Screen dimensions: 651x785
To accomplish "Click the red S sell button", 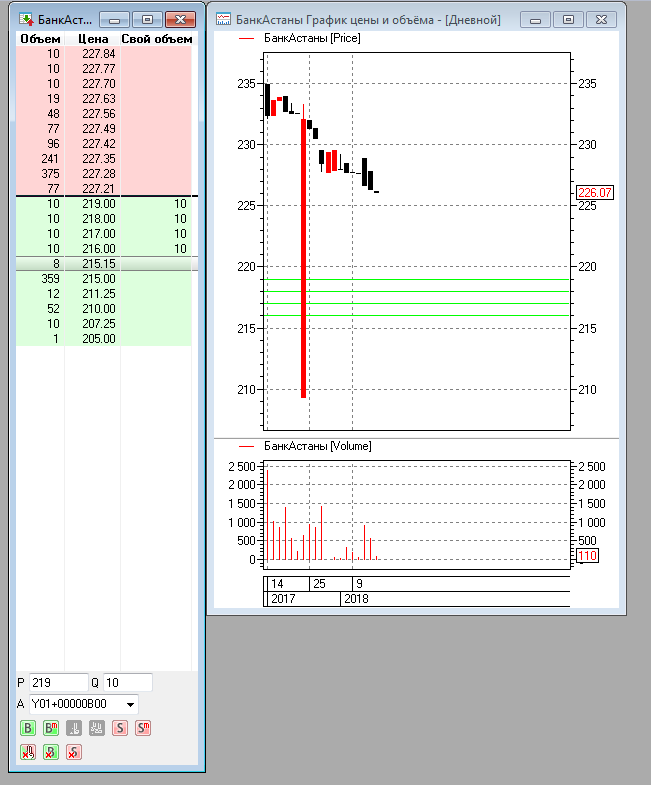I will [120, 728].
